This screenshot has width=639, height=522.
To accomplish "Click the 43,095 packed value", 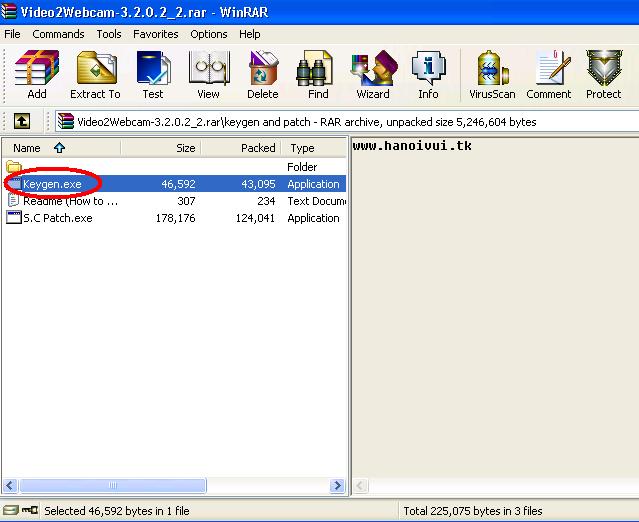I will coord(258,184).
